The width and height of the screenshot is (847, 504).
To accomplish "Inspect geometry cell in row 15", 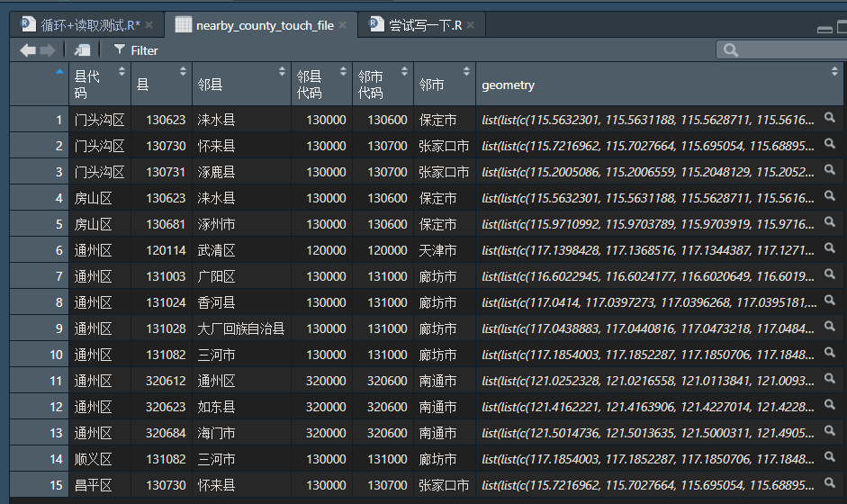I will point(830,483).
